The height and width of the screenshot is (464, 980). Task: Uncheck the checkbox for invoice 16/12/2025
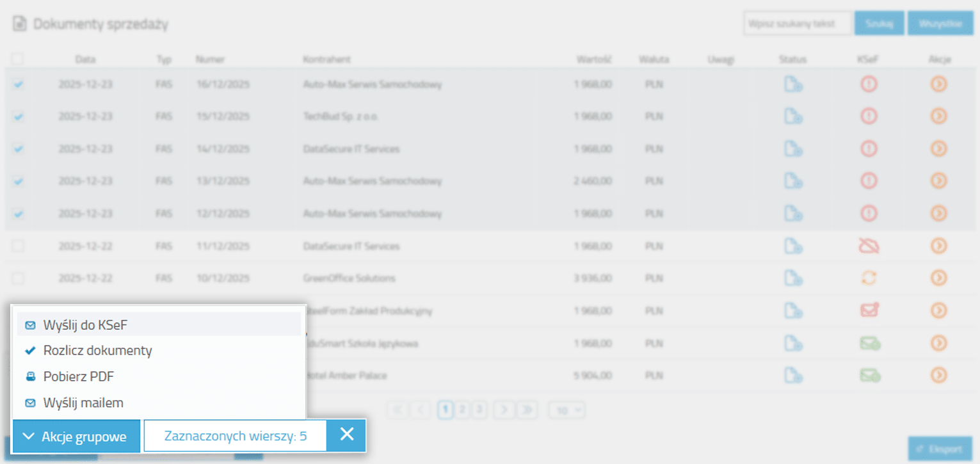(19, 84)
